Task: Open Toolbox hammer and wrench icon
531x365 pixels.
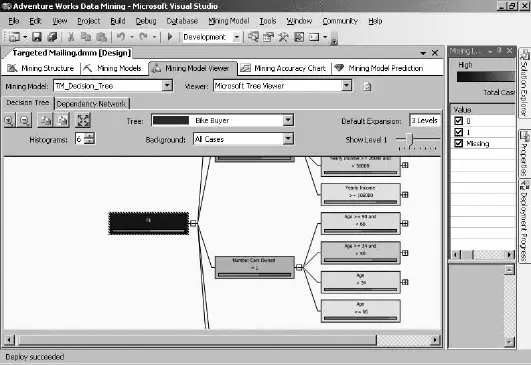Action: pyautogui.click(x=283, y=37)
